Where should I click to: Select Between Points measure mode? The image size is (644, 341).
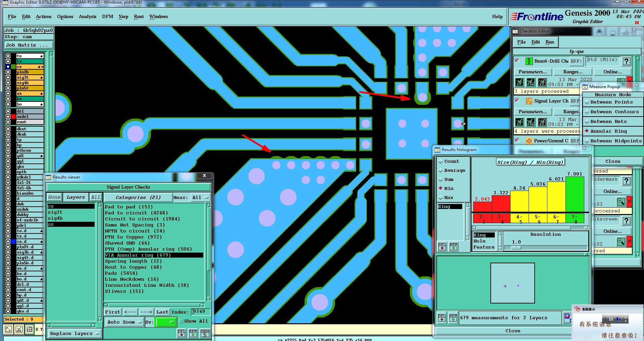612,102
